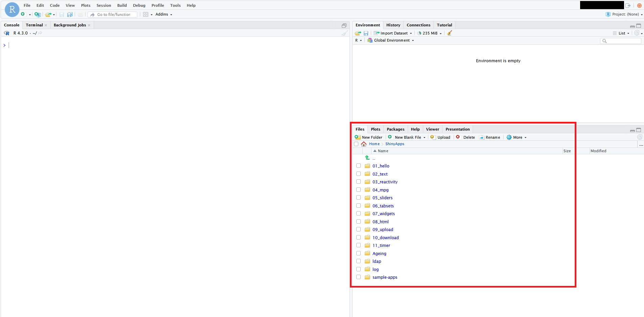Toggle the select-all checkbox beside Home breadcrumb
This screenshot has height=317, width=644.
click(356, 144)
